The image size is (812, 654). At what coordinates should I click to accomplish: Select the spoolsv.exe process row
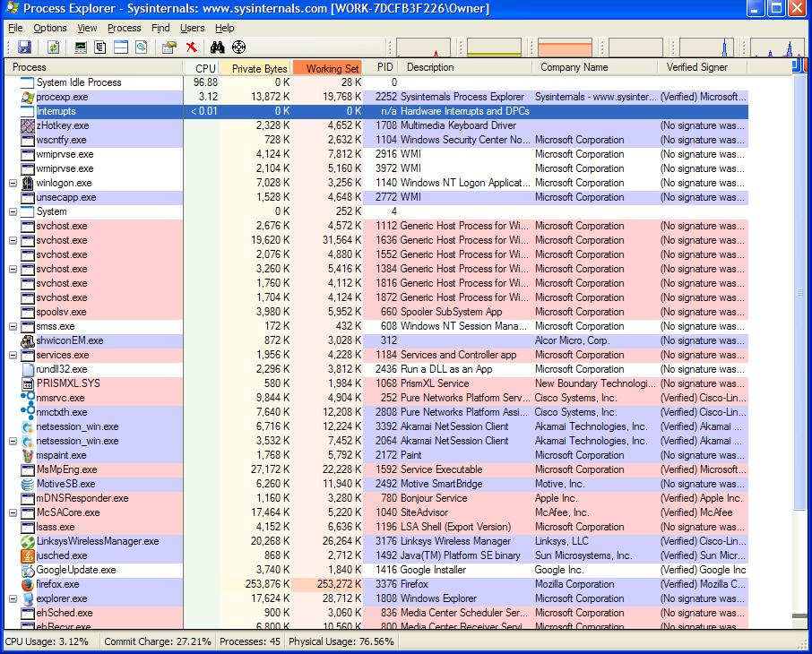(376, 313)
